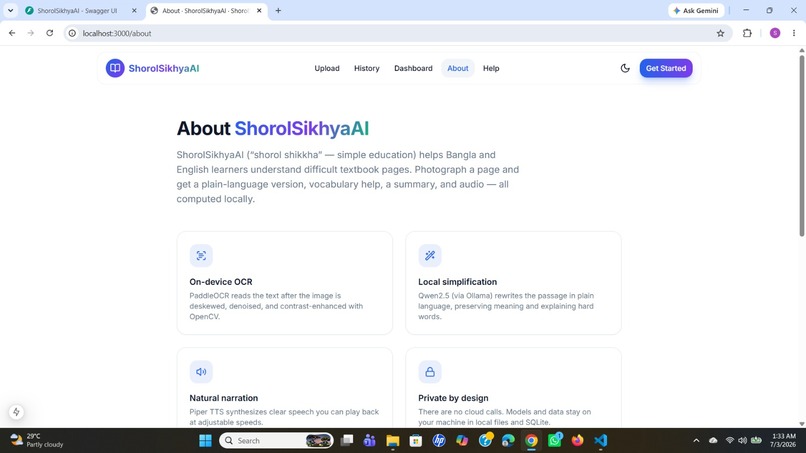
Task: Bookmark this page with the star icon
Action: point(720,33)
